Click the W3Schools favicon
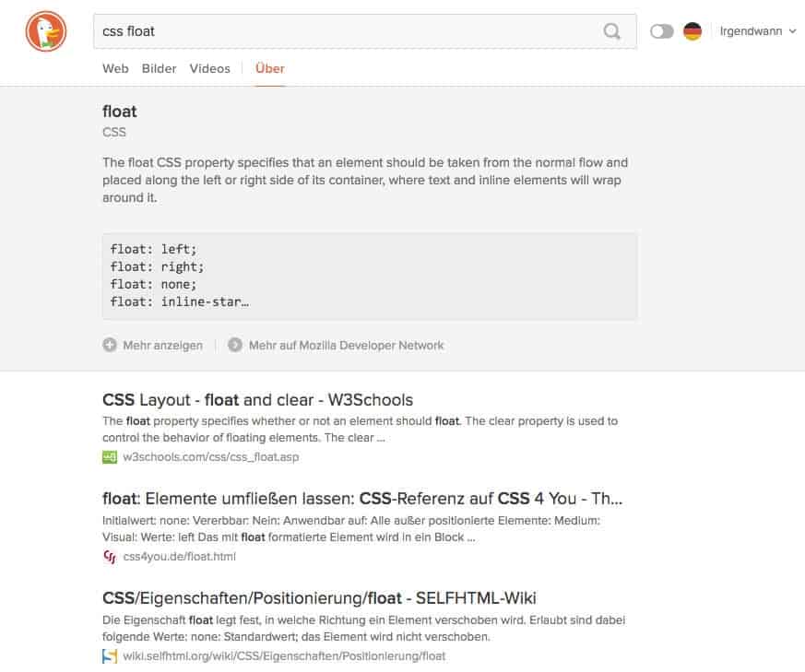 108,456
